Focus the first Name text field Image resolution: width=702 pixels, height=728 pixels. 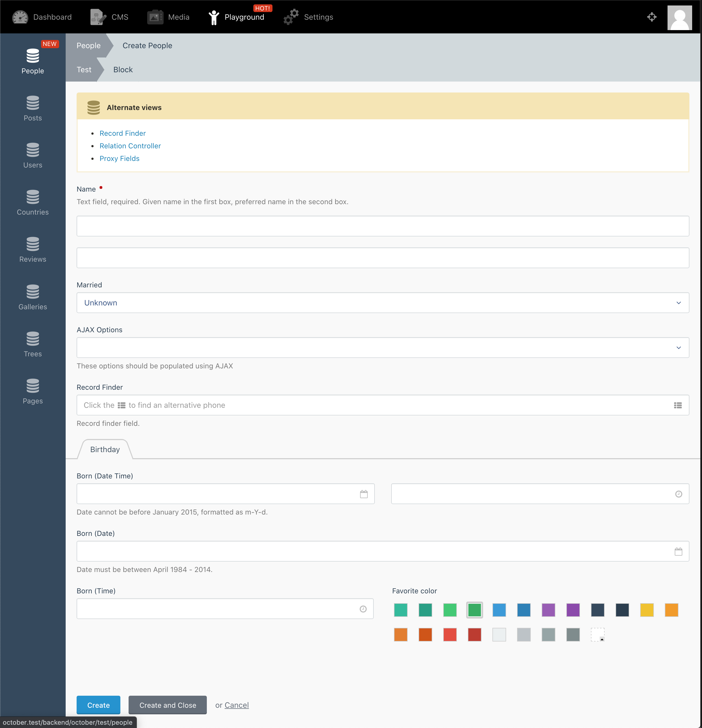click(x=382, y=226)
